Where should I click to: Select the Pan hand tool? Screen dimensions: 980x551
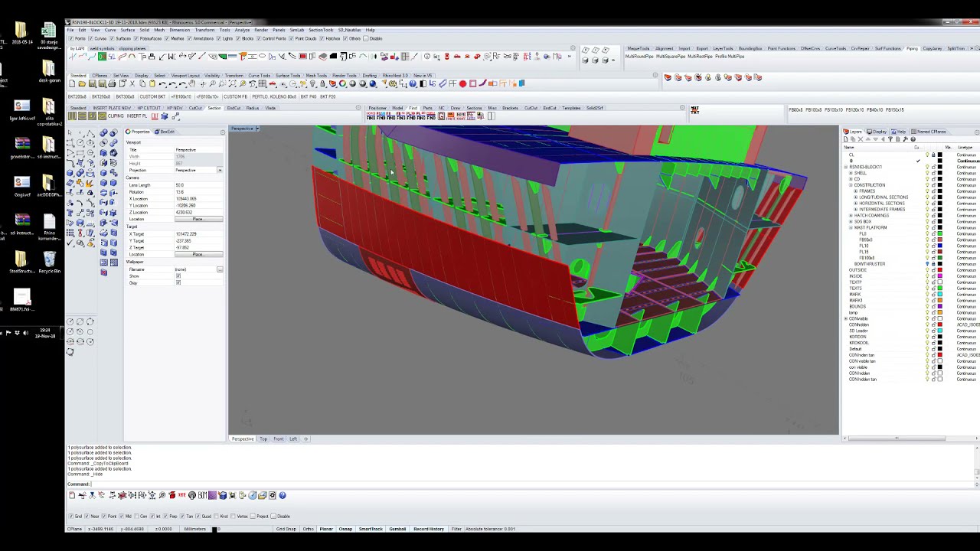tap(192, 83)
